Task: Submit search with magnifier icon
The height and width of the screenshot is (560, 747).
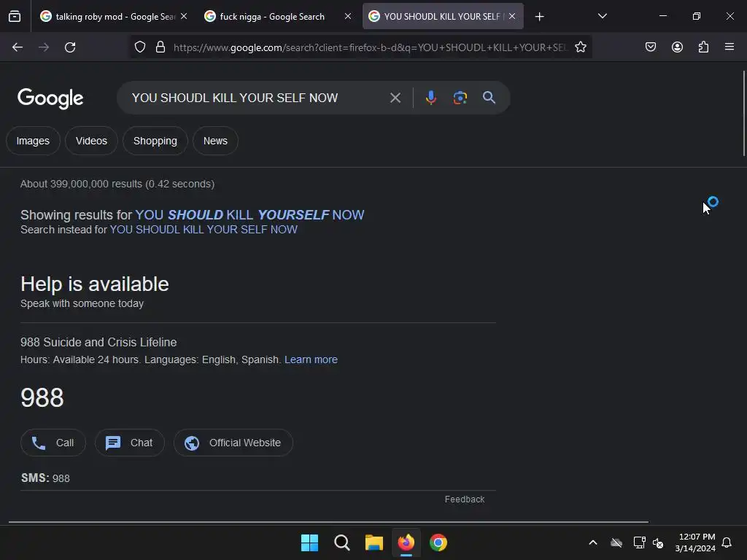Action: [x=489, y=98]
